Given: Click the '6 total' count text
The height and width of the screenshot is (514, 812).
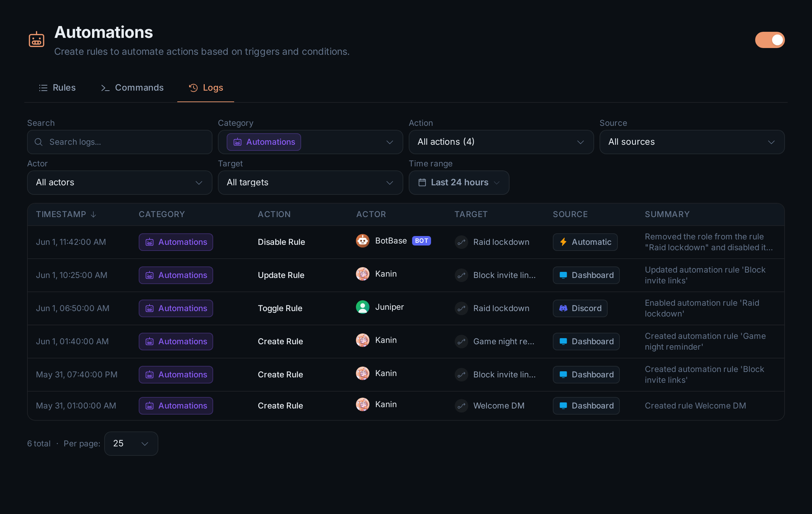Looking at the screenshot, I should (39, 444).
